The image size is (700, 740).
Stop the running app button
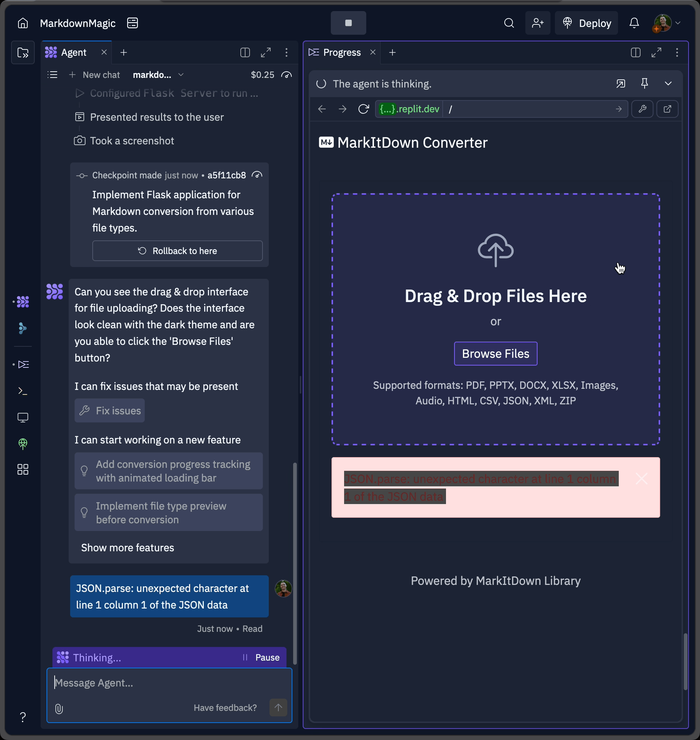(x=348, y=23)
